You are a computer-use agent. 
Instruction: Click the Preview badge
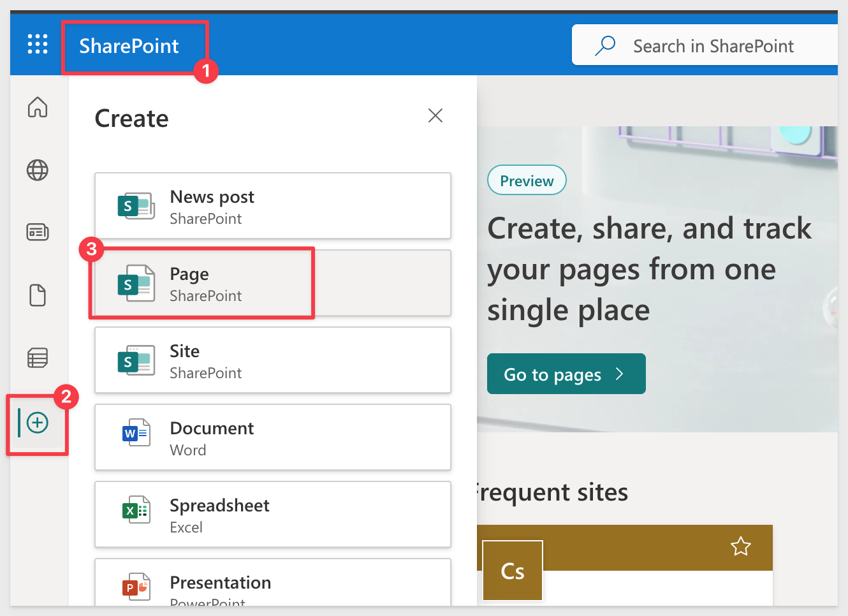(x=527, y=180)
